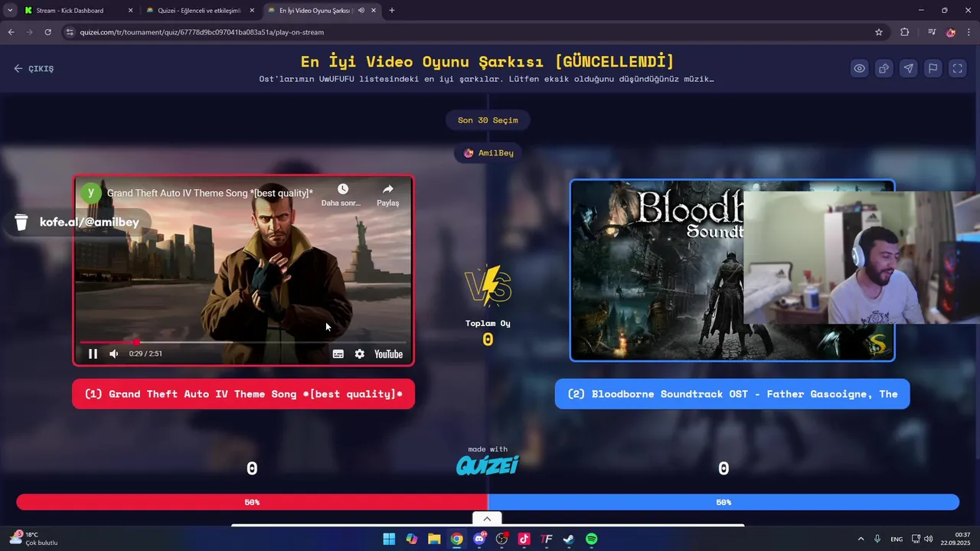The width and height of the screenshot is (980, 551).
Task: Toggle the eye visibility icon in the quiz header
Action: (860, 68)
